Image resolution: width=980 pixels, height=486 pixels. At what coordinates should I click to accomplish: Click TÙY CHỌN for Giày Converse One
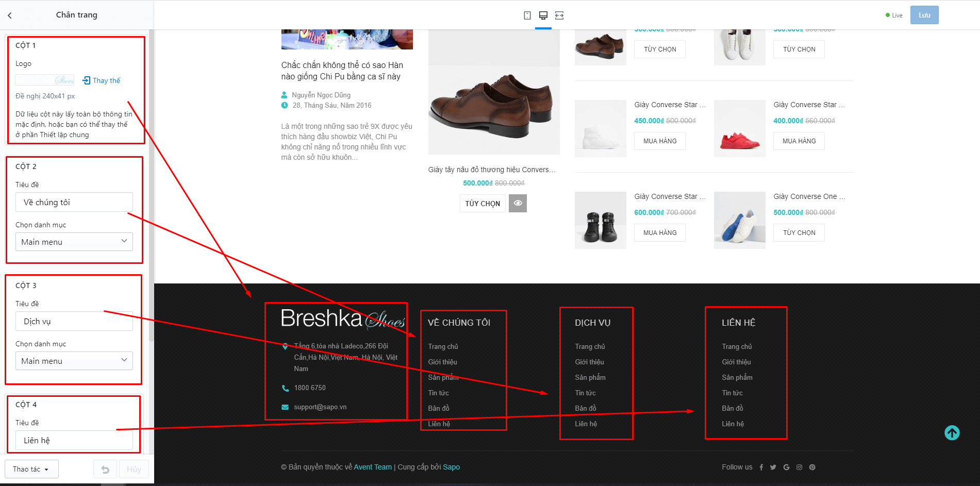pyautogui.click(x=799, y=233)
